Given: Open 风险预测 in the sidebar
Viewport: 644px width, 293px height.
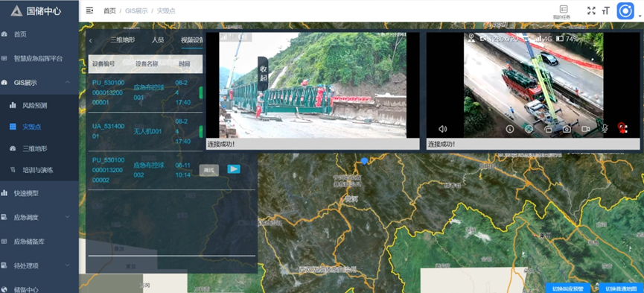Looking at the screenshot, I should coord(34,105).
